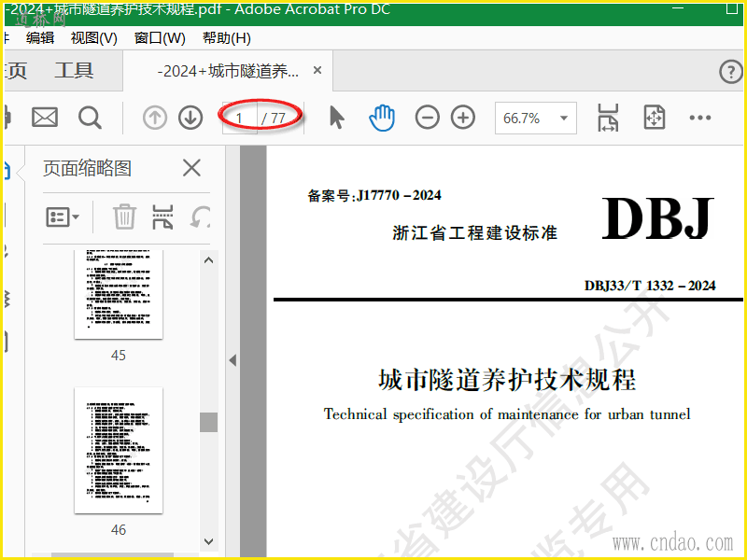Collapse the navigation pane with the arrow

point(233,360)
